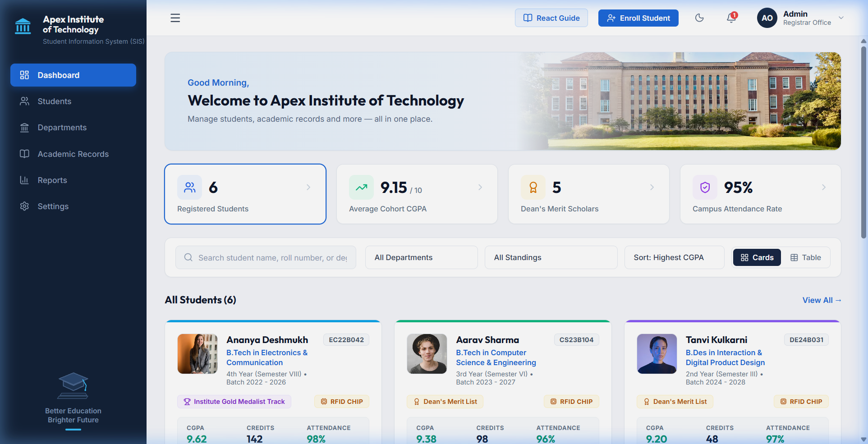Click the Registered Students people icon
The width and height of the screenshot is (868, 444).
pyautogui.click(x=190, y=188)
